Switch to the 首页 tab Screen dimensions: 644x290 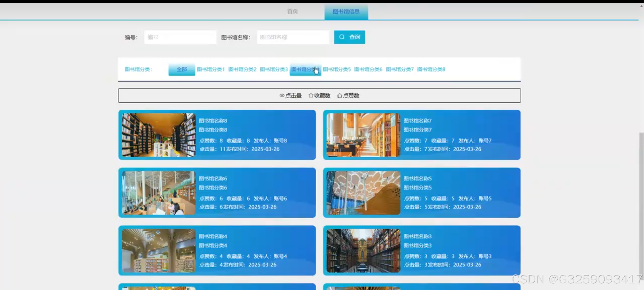[292, 11]
